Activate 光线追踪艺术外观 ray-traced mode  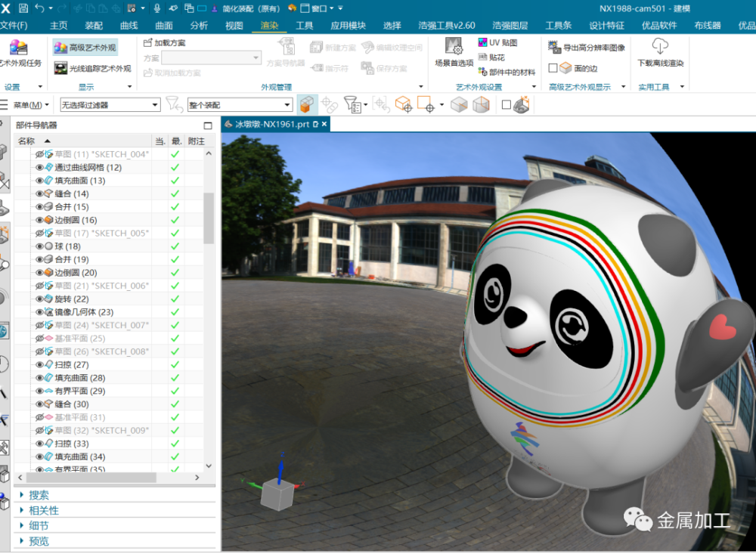pos(92,69)
